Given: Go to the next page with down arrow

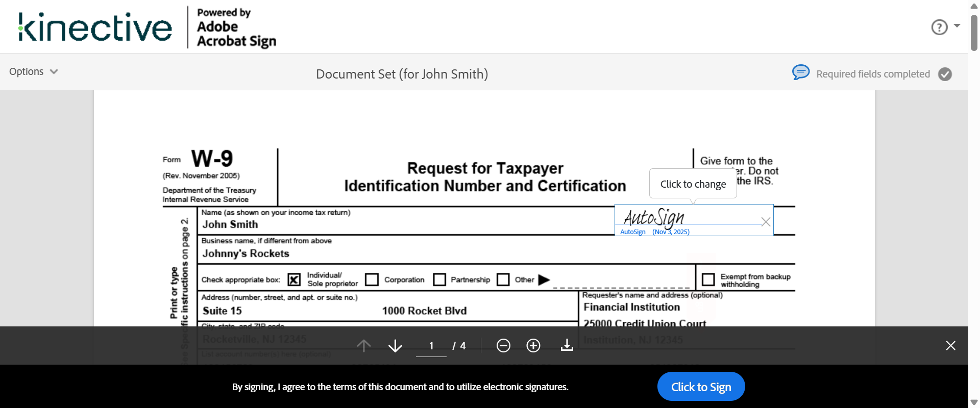Looking at the screenshot, I should click(395, 346).
